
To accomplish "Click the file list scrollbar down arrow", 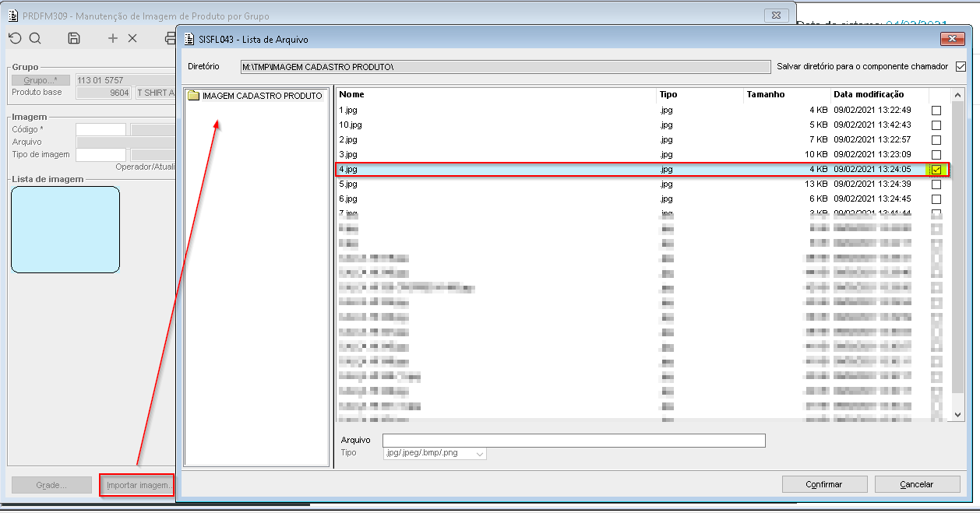I will click(x=958, y=415).
